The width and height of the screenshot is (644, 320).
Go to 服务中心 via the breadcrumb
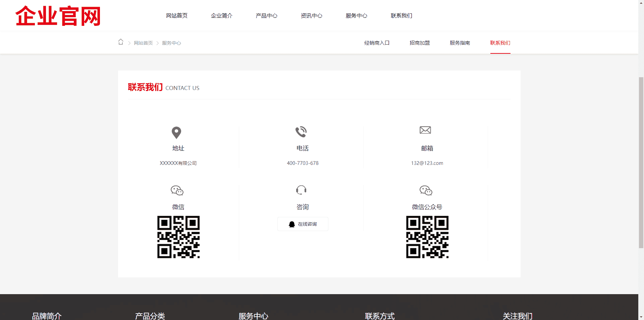pos(171,43)
